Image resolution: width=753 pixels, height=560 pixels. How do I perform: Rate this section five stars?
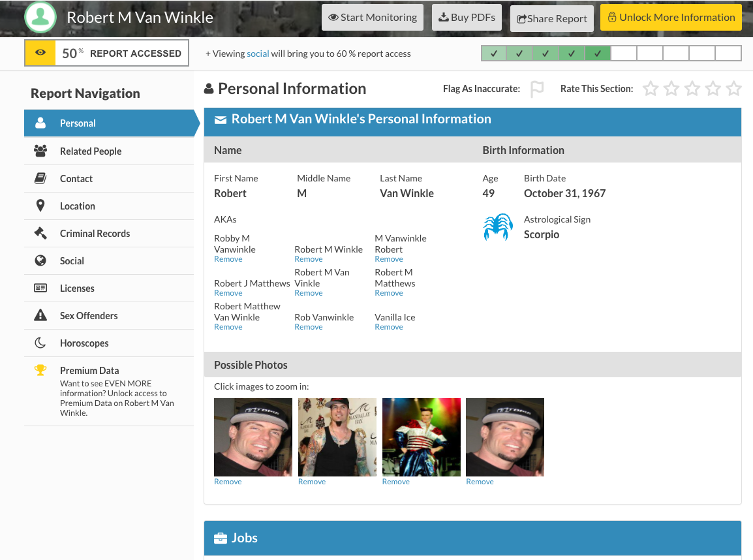734,89
